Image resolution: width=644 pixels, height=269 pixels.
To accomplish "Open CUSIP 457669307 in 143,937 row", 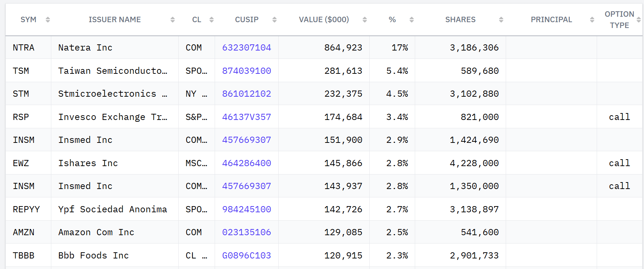I will point(247,186).
